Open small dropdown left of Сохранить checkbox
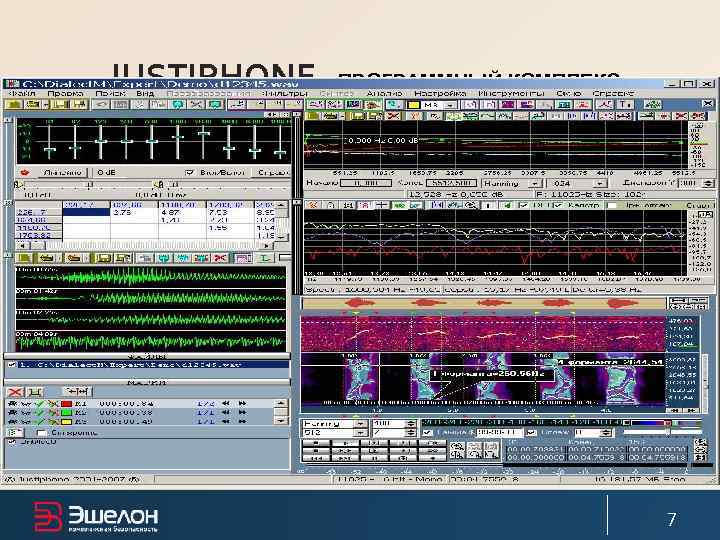Viewport: 720px width, 540px height. [15, 433]
